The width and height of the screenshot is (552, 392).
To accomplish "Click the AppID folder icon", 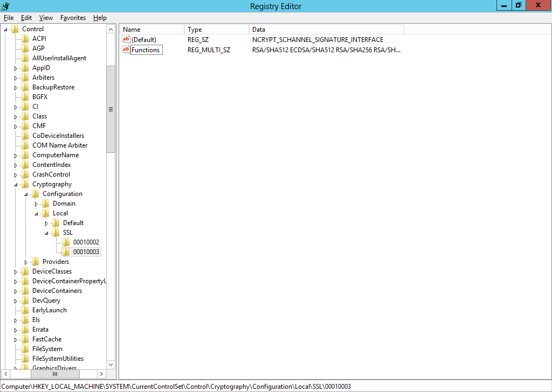I will point(25,68).
